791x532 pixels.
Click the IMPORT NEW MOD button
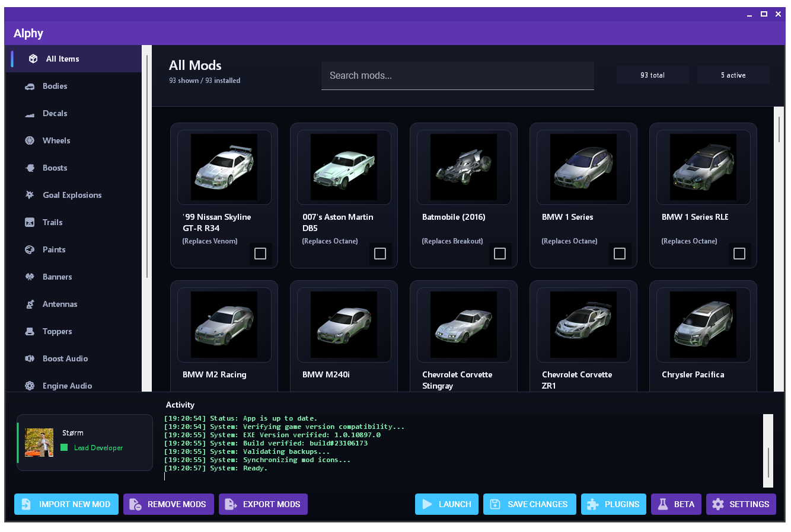[x=66, y=504]
